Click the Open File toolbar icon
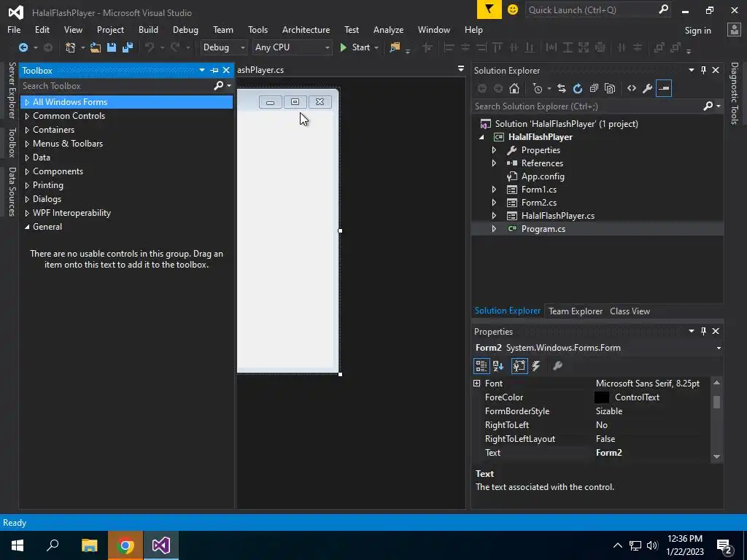 point(96,47)
